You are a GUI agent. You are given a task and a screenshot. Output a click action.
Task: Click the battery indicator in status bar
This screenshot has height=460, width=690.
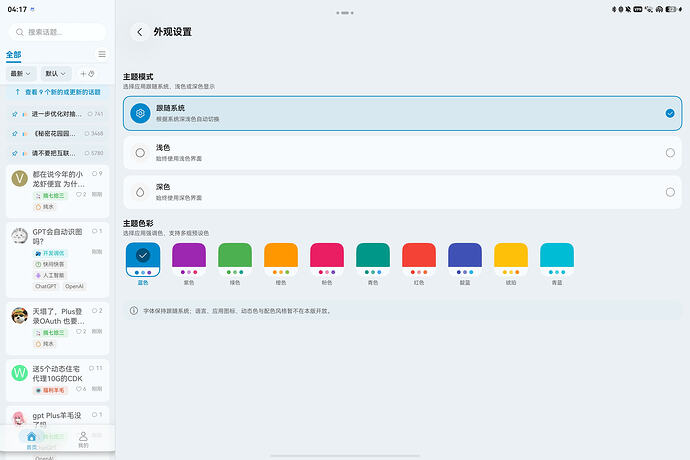[x=670, y=9]
